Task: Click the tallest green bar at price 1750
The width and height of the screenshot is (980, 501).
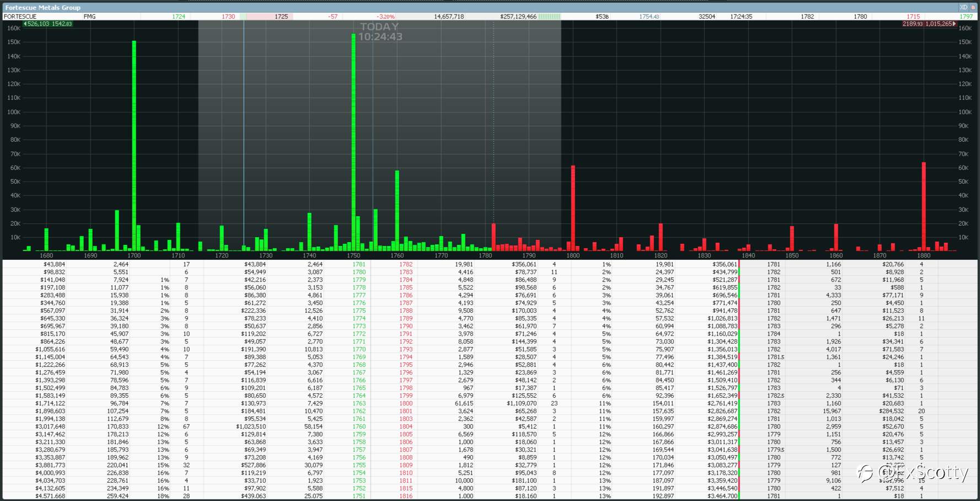Action: tap(354, 142)
